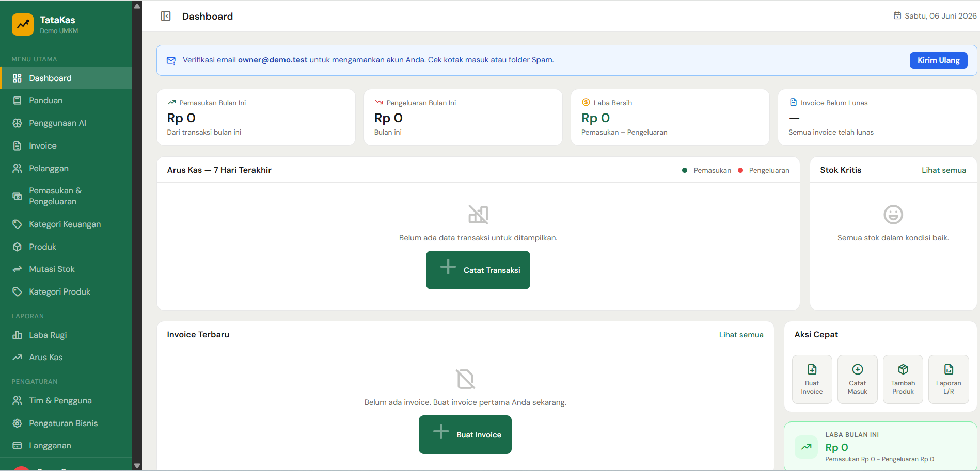Viewport: 980px width, 471px height.
Task: Open Dashboard menu item
Action: (66, 78)
